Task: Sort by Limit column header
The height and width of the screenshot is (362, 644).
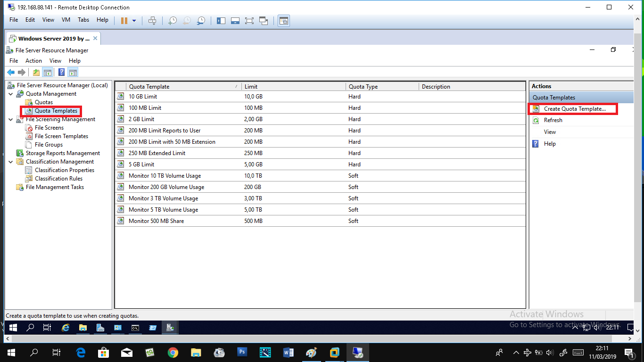Action: pos(293,86)
